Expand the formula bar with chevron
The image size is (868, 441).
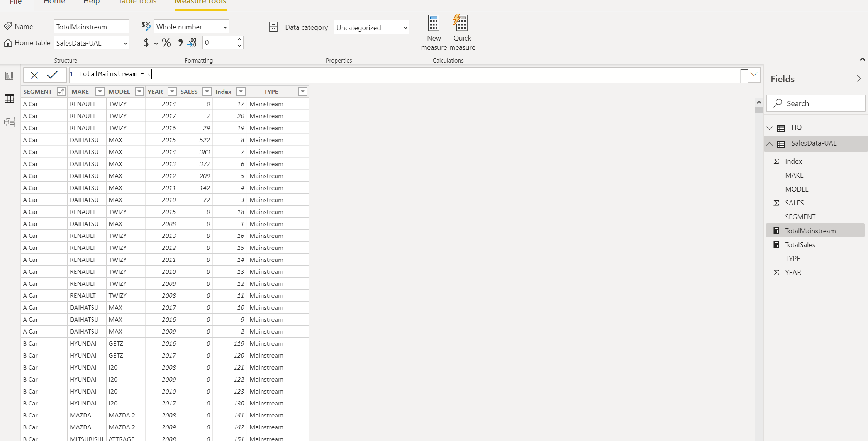click(754, 74)
